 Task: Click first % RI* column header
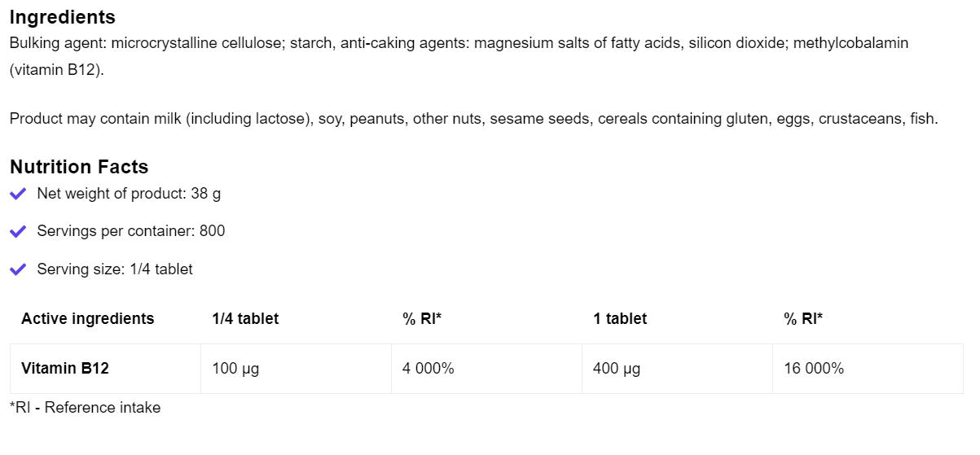[422, 319]
